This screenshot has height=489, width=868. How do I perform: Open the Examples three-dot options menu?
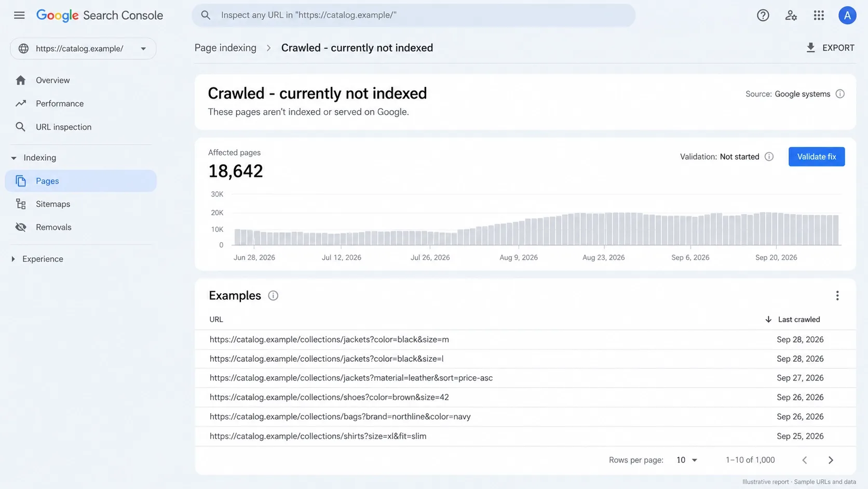click(x=837, y=296)
